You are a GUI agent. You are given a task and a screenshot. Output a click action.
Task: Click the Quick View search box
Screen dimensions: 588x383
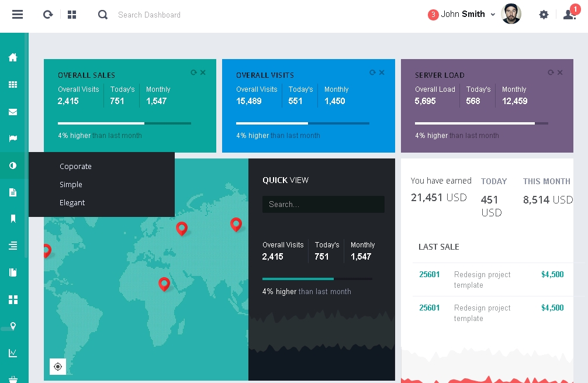coord(323,204)
